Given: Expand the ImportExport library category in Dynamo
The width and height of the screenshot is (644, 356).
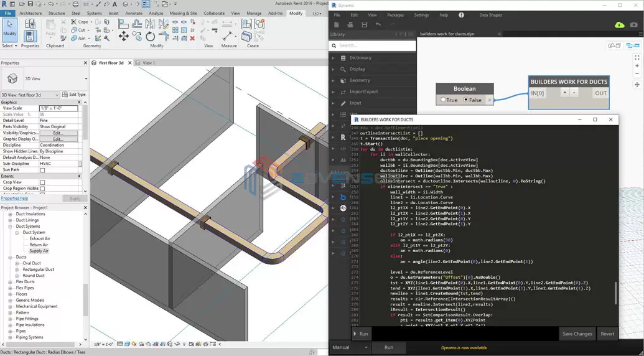Looking at the screenshot, I should 333,92.
